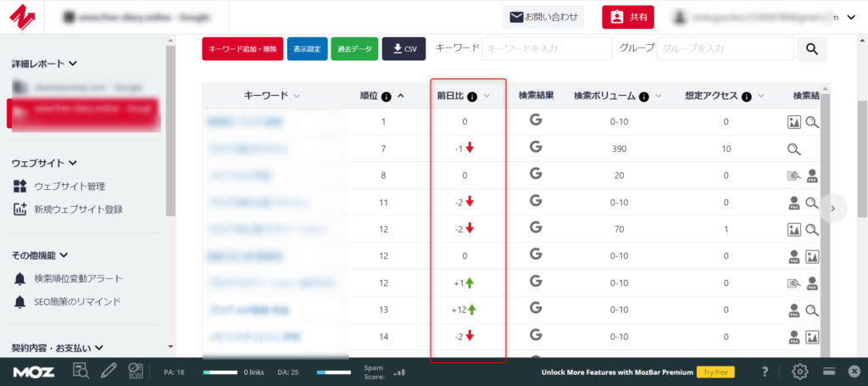This screenshot has width=868, height=386.
Task: Click the yellow Try free button
Action: pos(715,372)
